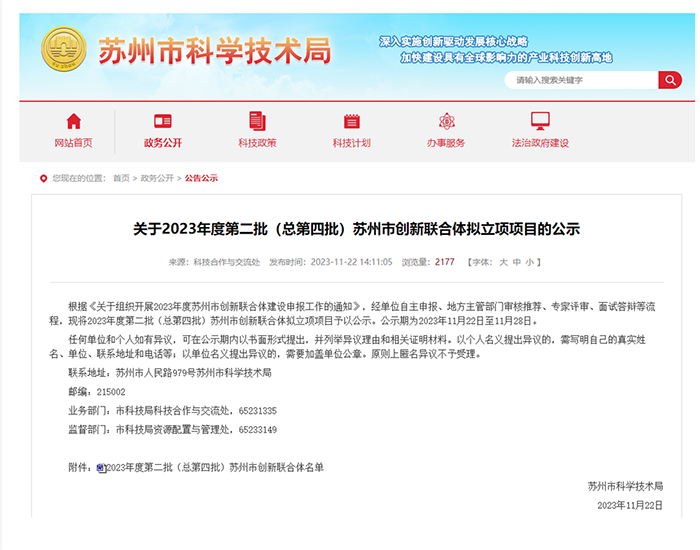Set font size to 小
The image size is (700, 550).
pos(529,262)
